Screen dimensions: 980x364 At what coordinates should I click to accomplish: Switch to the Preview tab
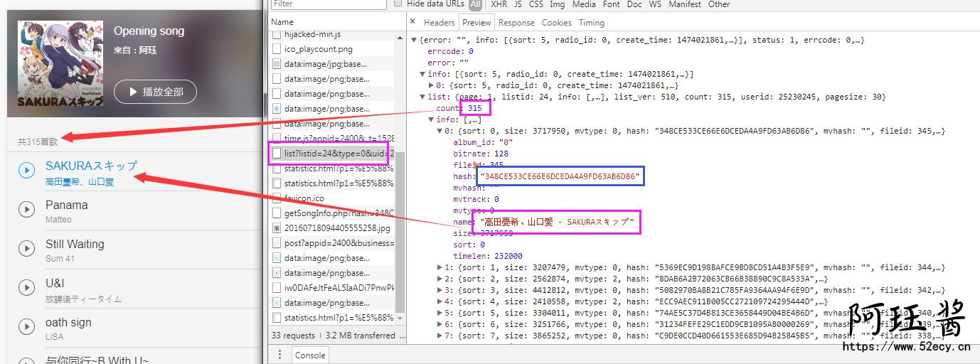tap(476, 23)
